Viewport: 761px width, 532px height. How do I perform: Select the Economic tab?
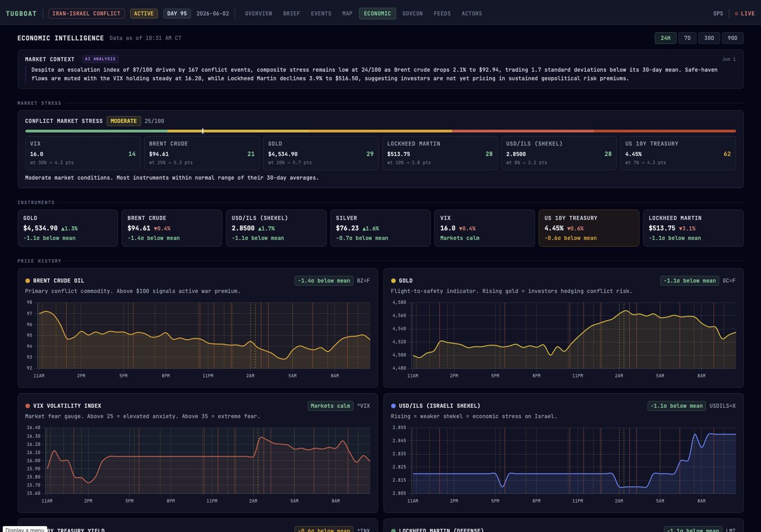pos(377,14)
